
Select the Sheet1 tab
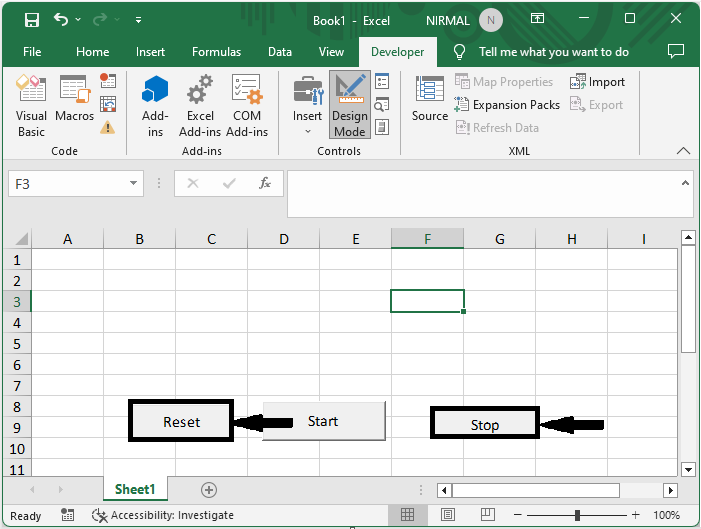(135, 489)
